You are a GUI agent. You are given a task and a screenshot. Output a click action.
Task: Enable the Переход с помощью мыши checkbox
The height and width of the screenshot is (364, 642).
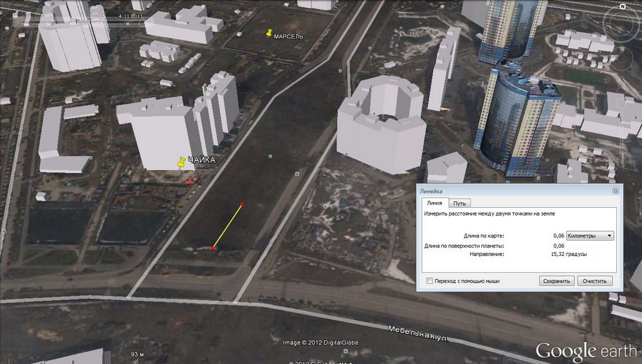[x=430, y=281]
